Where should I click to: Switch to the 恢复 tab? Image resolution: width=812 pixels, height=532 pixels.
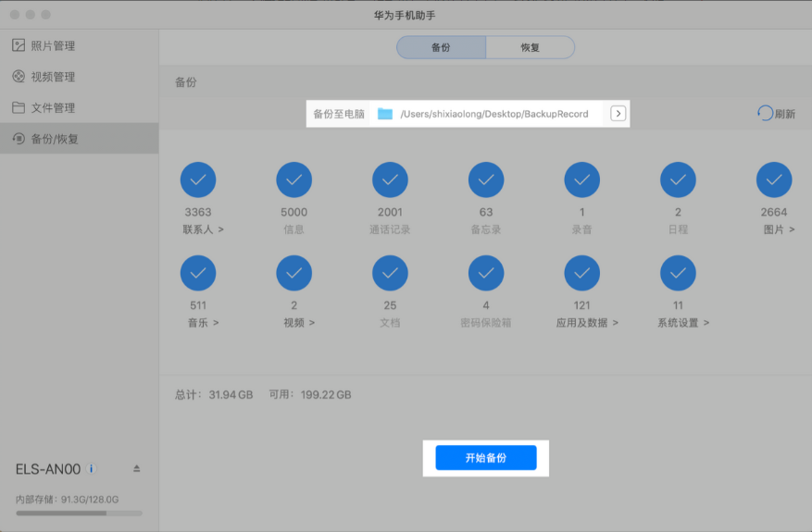tap(531, 47)
